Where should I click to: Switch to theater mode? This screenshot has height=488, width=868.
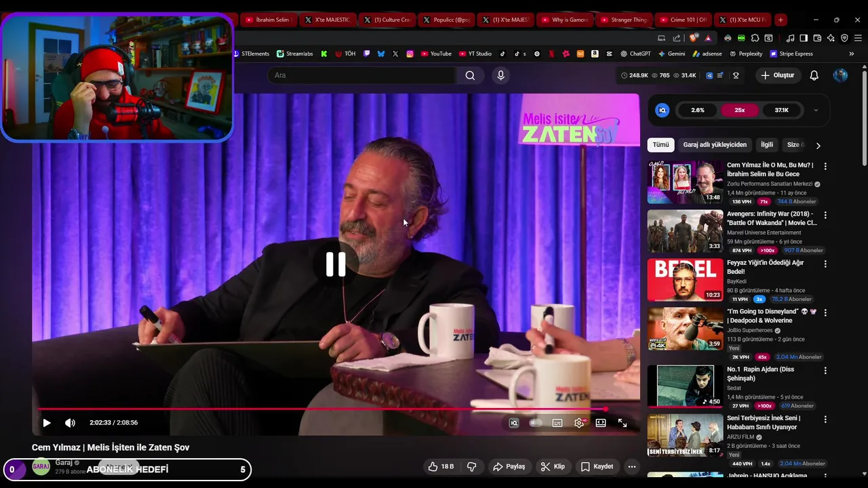[x=601, y=423]
